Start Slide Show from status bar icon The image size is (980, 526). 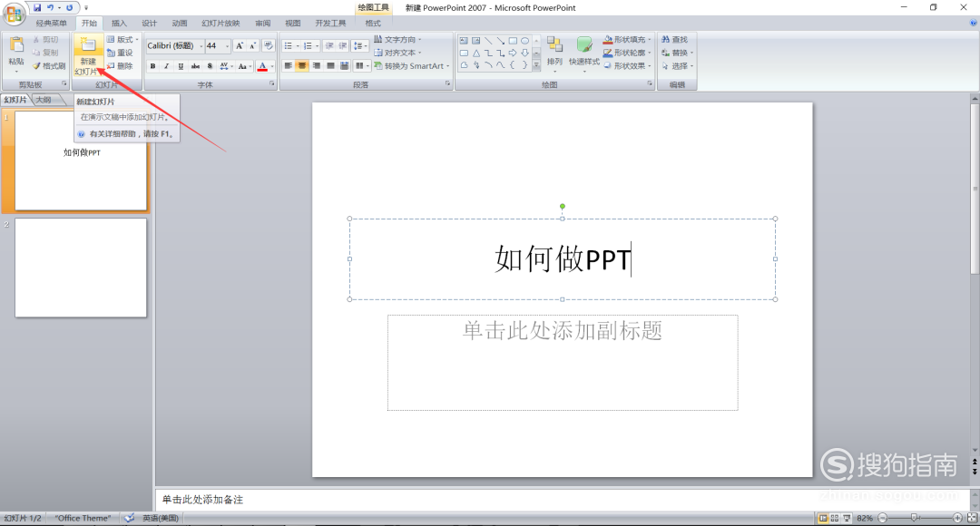tap(847, 518)
